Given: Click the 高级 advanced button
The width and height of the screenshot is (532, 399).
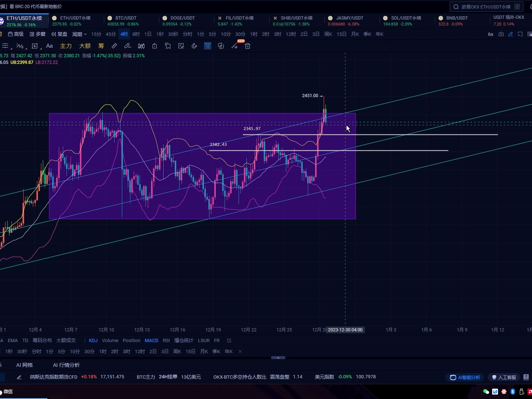Looking at the screenshot, I should coord(16,34).
